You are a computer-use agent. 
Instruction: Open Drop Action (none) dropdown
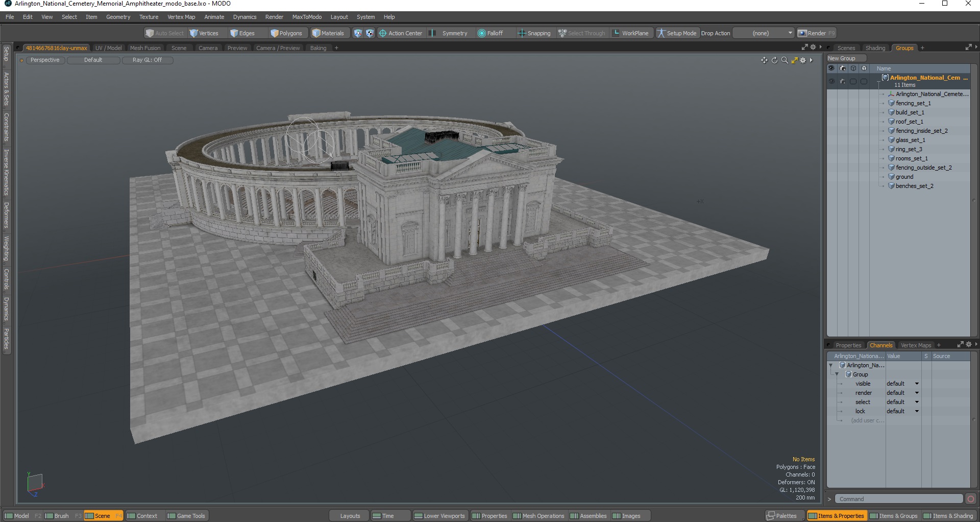764,33
